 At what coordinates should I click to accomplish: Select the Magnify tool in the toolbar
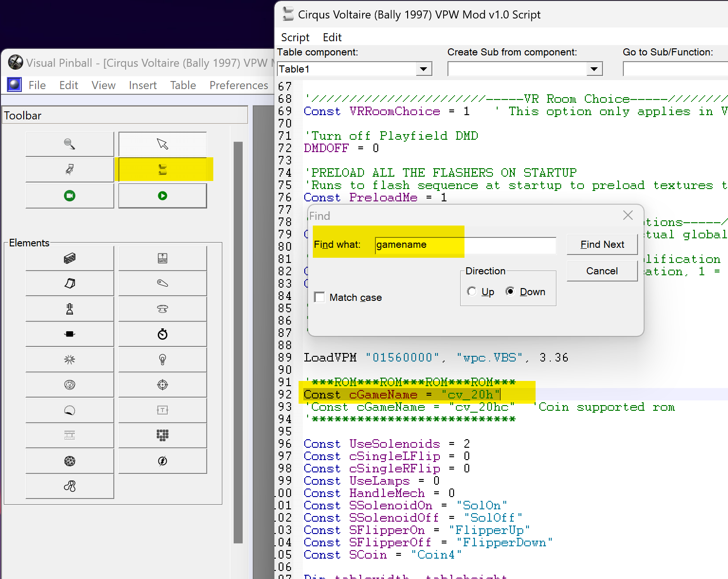(70, 144)
